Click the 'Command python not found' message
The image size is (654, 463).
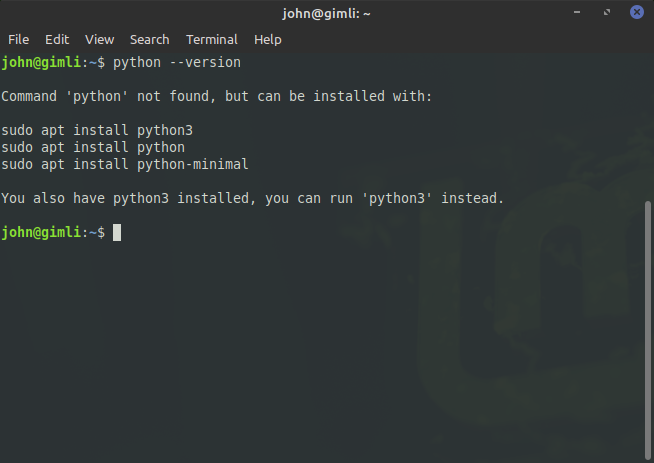(x=216, y=96)
